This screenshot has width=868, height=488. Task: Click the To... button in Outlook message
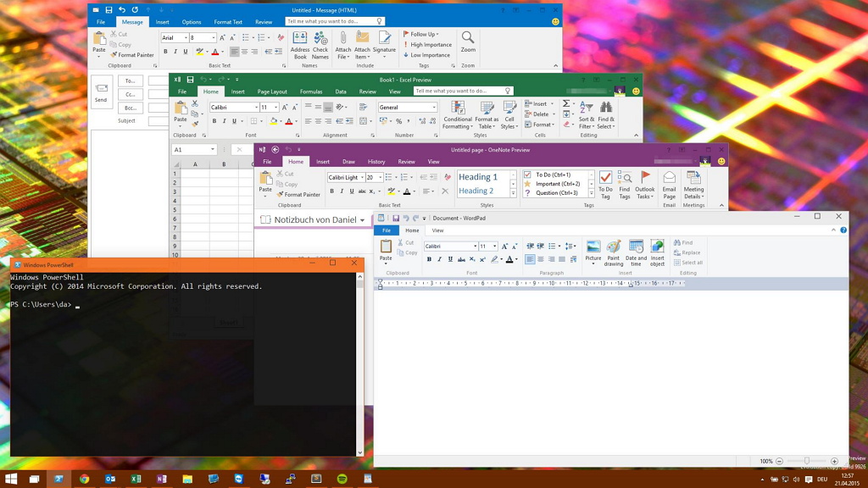130,80
